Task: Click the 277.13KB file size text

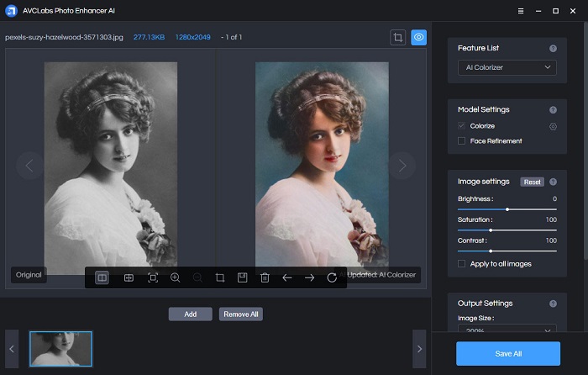Action: tap(149, 37)
